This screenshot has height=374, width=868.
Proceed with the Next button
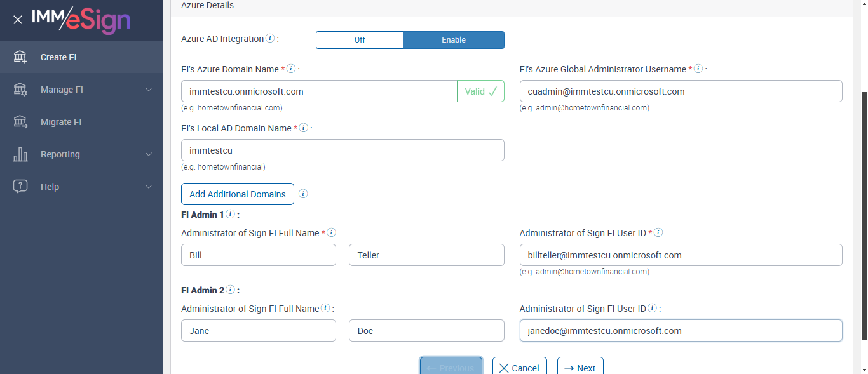(580, 368)
